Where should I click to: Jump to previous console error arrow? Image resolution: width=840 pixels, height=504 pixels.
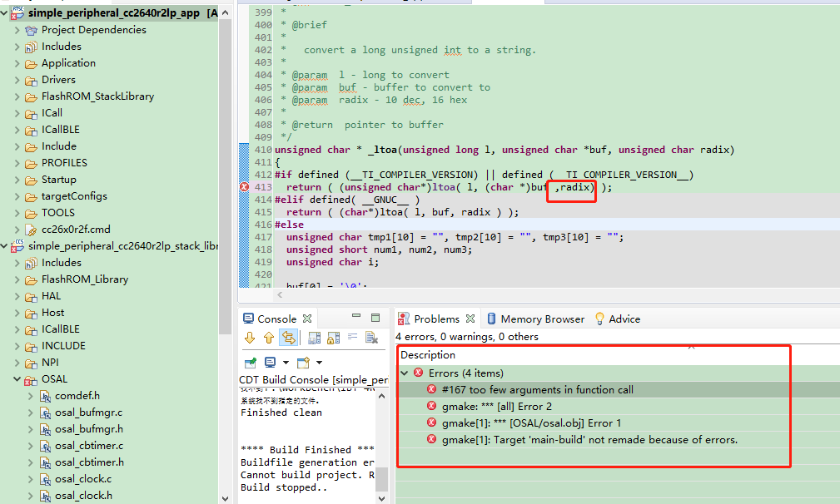tap(269, 338)
